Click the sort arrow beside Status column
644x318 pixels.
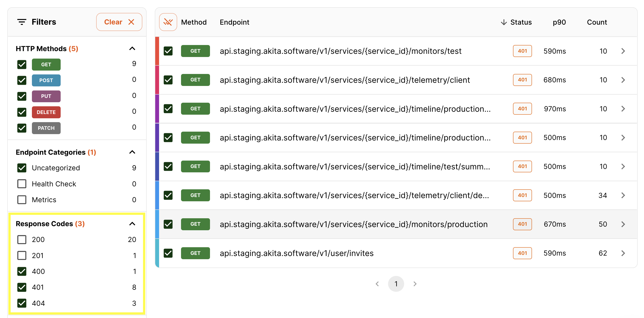click(503, 22)
